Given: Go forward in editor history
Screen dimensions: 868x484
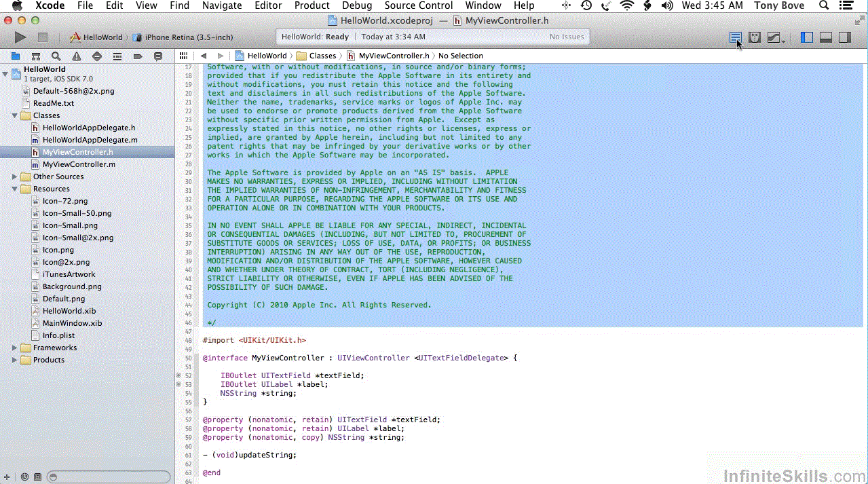Looking at the screenshot, I should click(220, 56).
